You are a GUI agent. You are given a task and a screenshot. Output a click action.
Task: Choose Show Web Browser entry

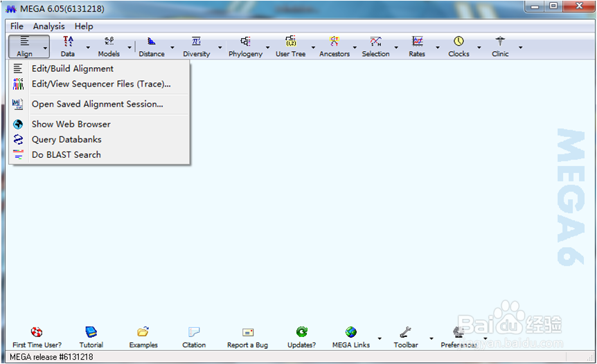pyautogui.click(x=99, y=125)
